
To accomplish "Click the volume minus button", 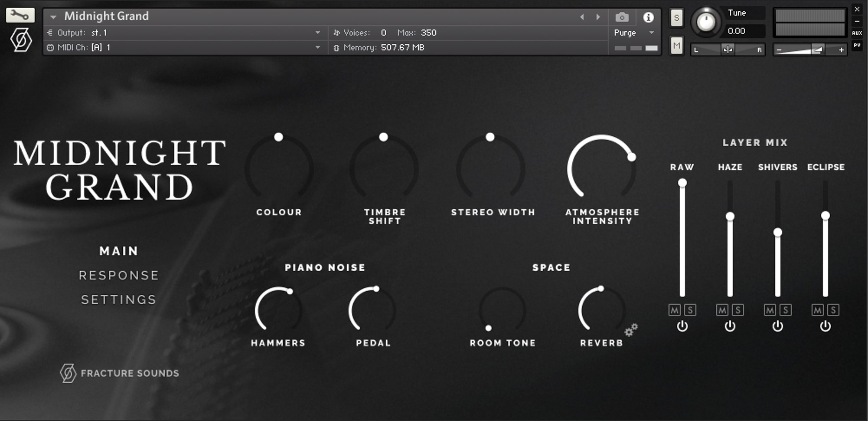I will point(779,50).
